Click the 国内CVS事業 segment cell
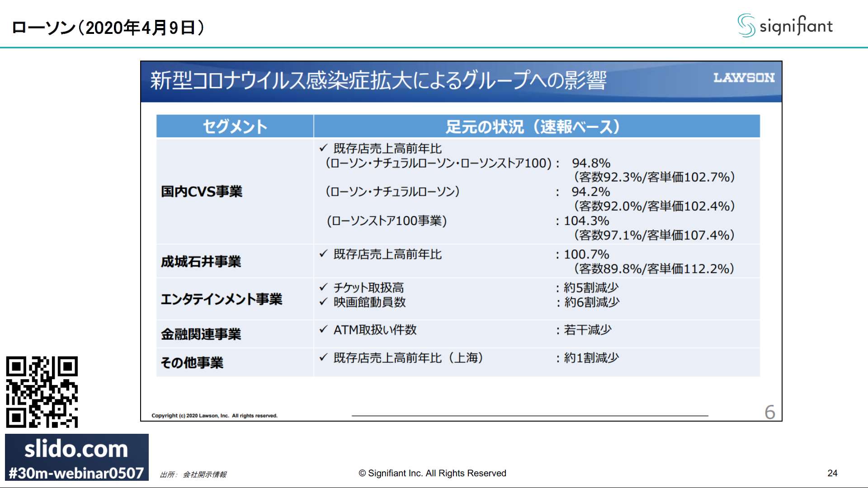This screenshot has height=488, width=868. pos(202,192)
